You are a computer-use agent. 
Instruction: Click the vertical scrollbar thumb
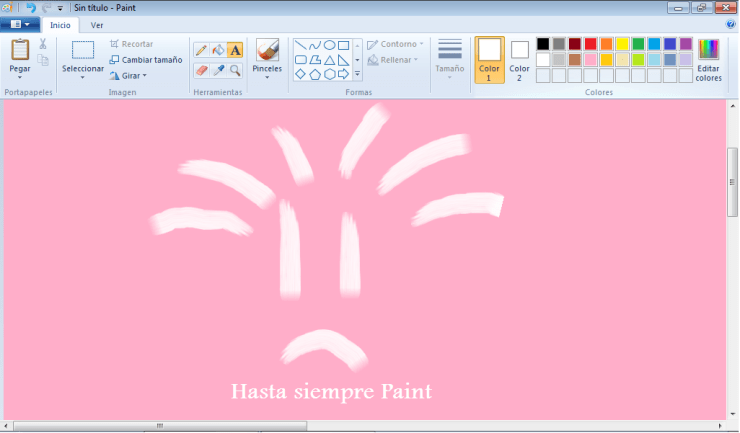coord(732,182)
